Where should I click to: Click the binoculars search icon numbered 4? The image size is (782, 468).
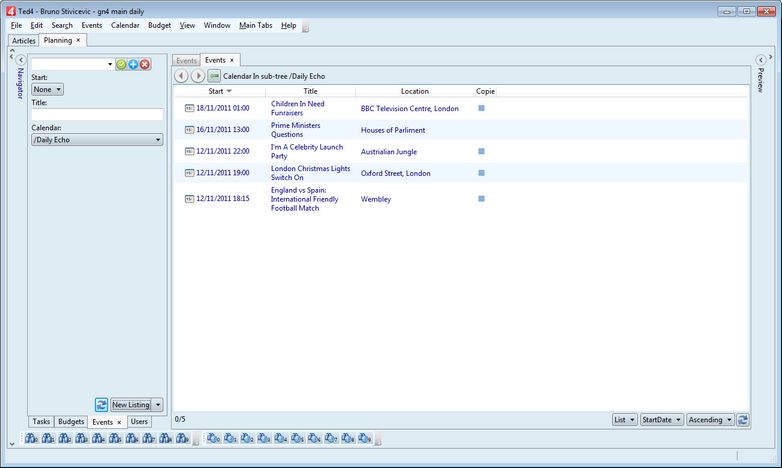[99, 439]
